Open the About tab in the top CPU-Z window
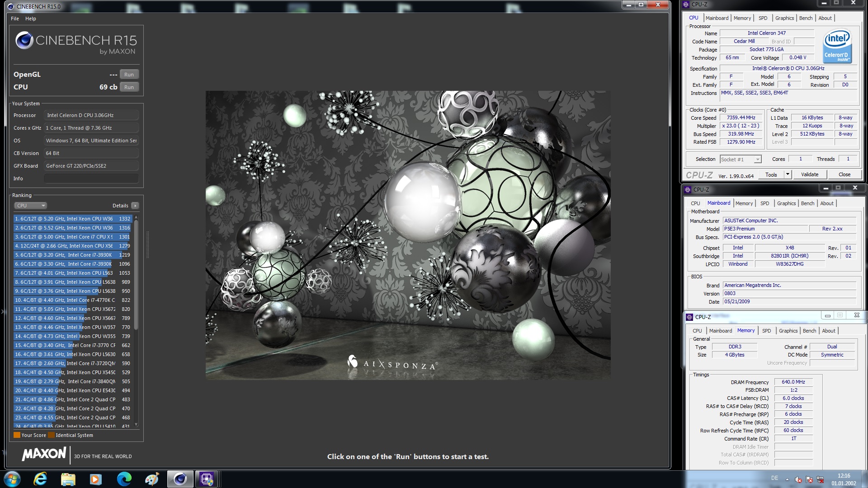 825,18
